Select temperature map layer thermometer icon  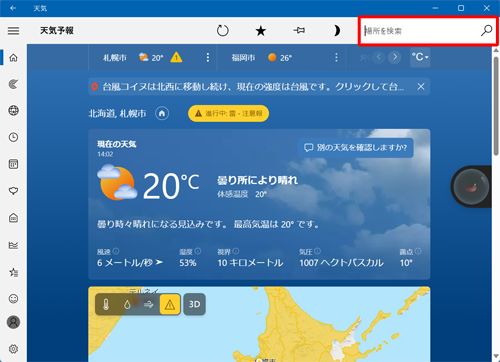[x=106, y=304]
